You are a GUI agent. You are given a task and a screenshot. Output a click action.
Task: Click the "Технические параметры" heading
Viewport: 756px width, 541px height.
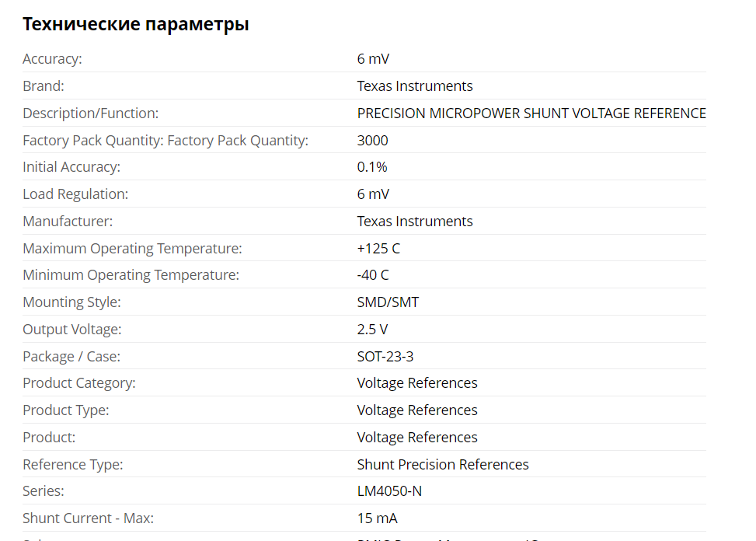pyautogui.click(x=136, y=24)
